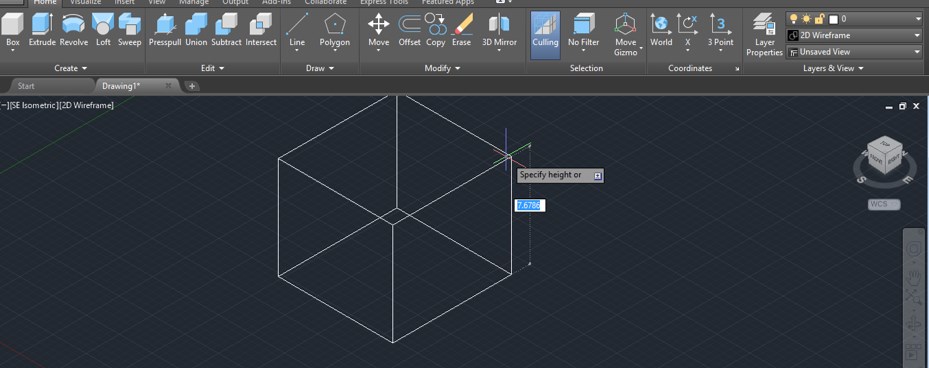Select the Subtract command

coord(226,30)
